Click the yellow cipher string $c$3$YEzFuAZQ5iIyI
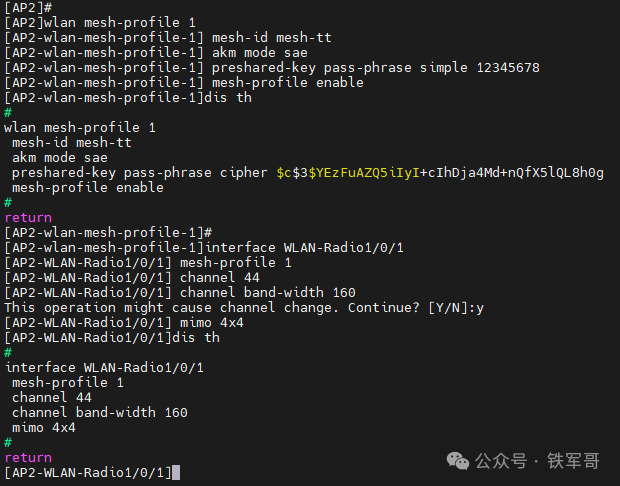Viewport: 620px width, 486px height. coord(350,173)
